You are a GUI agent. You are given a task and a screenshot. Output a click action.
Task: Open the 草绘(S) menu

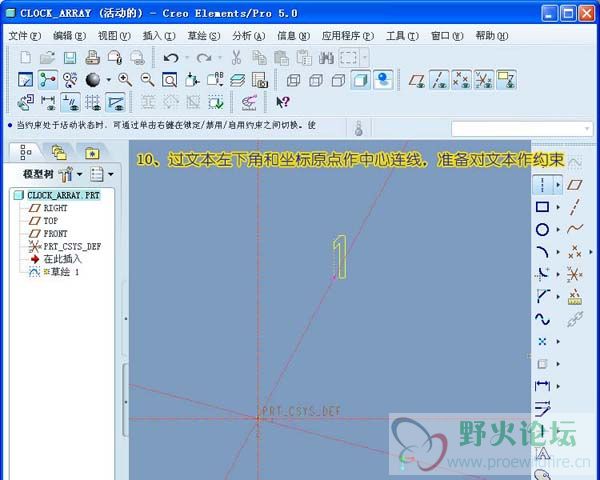tap(204, 36)
